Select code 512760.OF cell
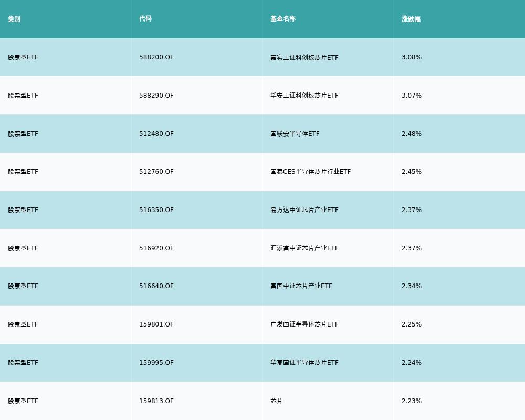The width and height of the screenshot is (525, 420). pyautogui.click(x=156, y=172)
